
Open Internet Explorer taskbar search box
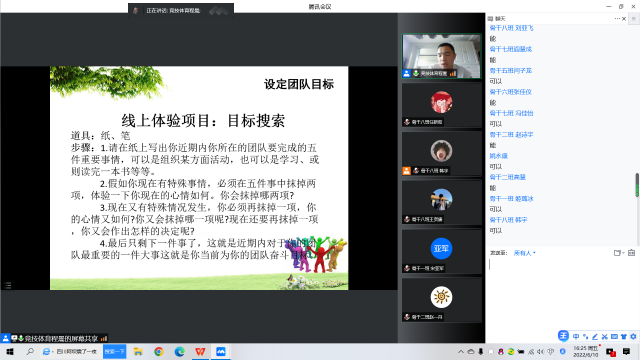tap(71, 351)
